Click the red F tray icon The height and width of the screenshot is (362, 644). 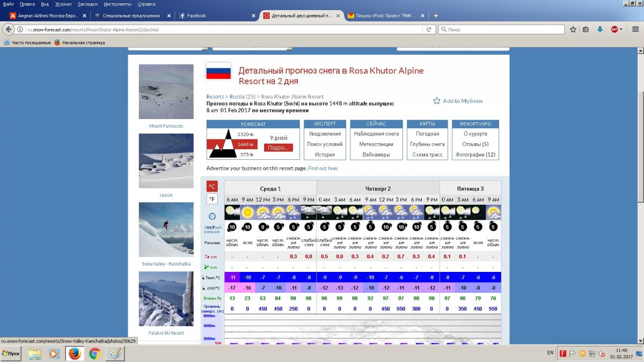(x=563, y=353)
